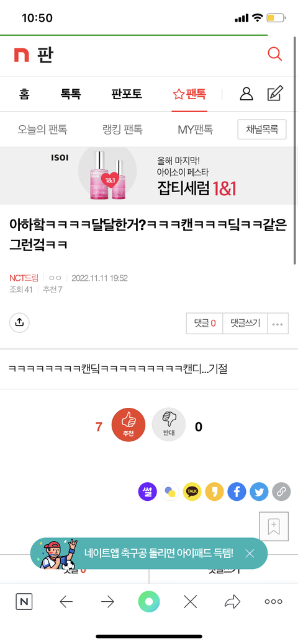298x644 pixels.
Task: Tap the upload share icon under the post
Action: (19, 322)
